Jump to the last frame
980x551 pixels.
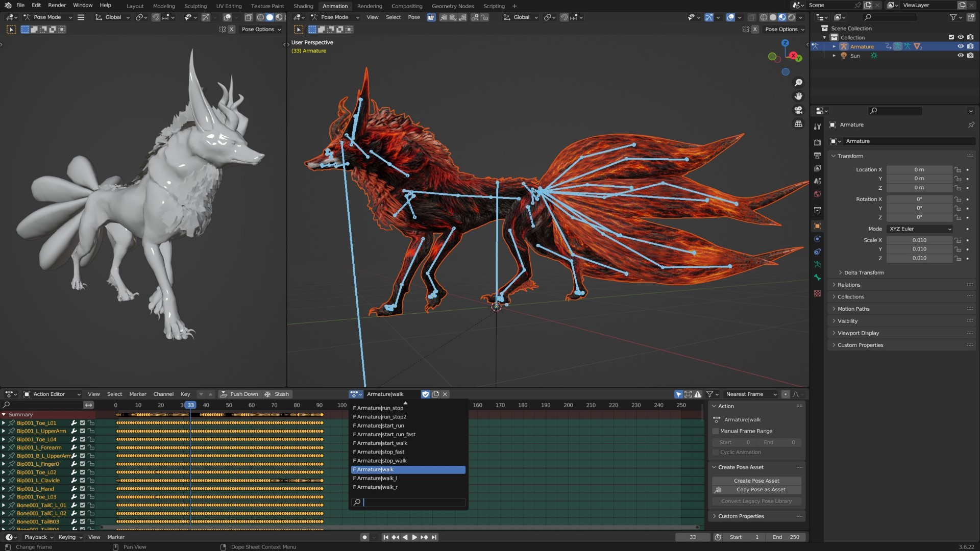(434, 537)
